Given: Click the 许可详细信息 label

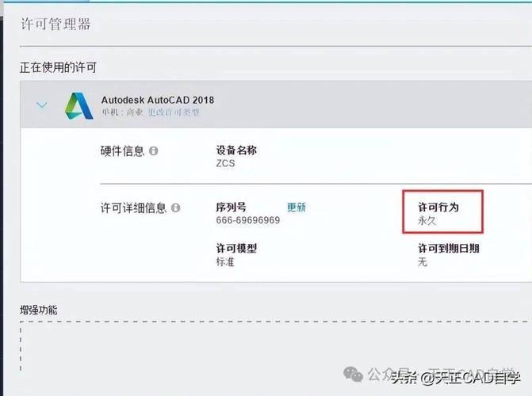Looking at the screenshot, I should (134, 208).
